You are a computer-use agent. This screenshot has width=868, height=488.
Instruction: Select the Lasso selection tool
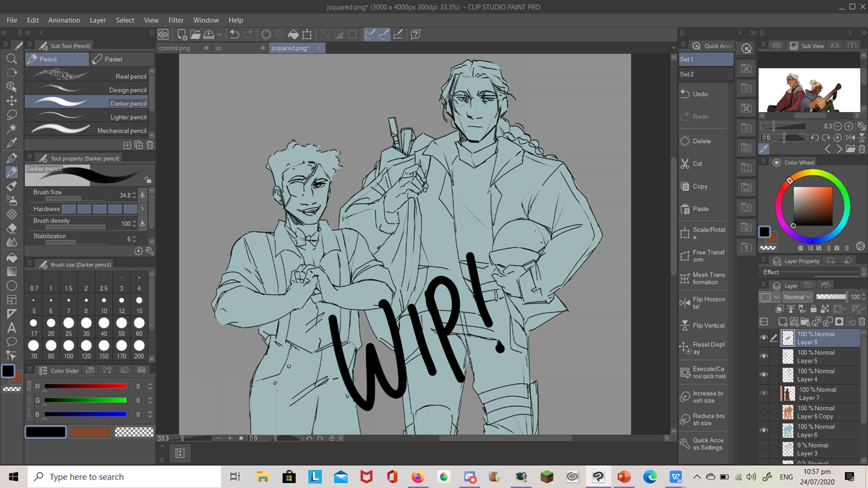tap(11, 114)
